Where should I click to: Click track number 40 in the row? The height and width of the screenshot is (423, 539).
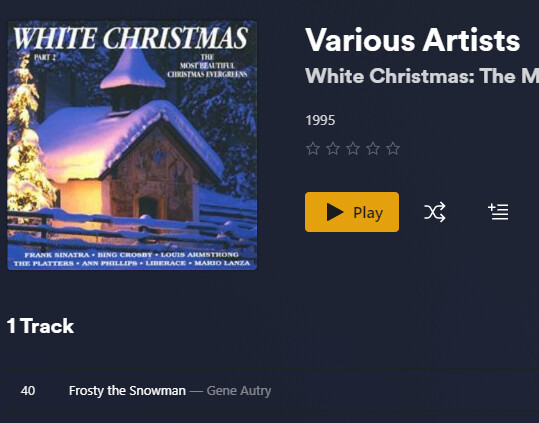pos(28,391)
